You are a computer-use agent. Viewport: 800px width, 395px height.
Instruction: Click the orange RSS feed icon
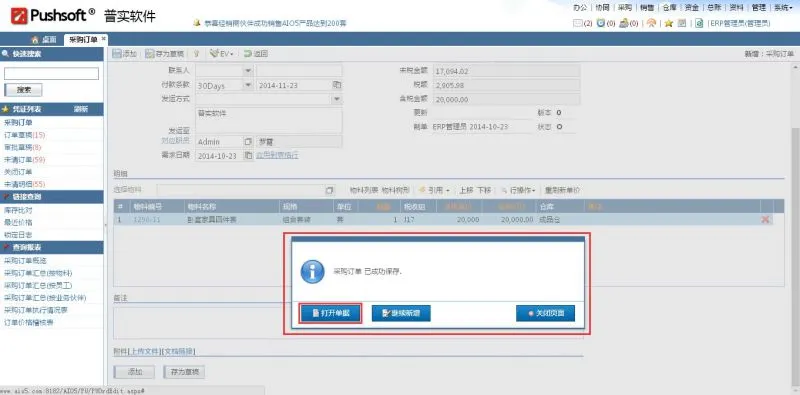pos(651,23)
